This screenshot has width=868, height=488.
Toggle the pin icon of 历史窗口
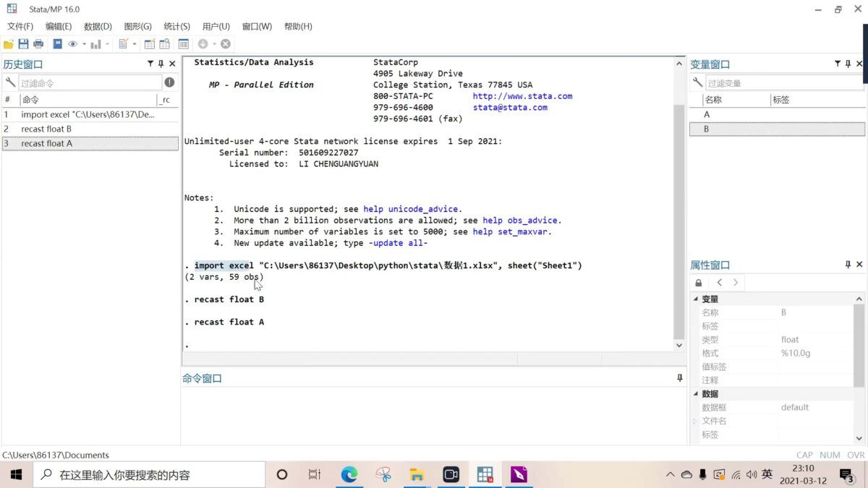(161, 64)
